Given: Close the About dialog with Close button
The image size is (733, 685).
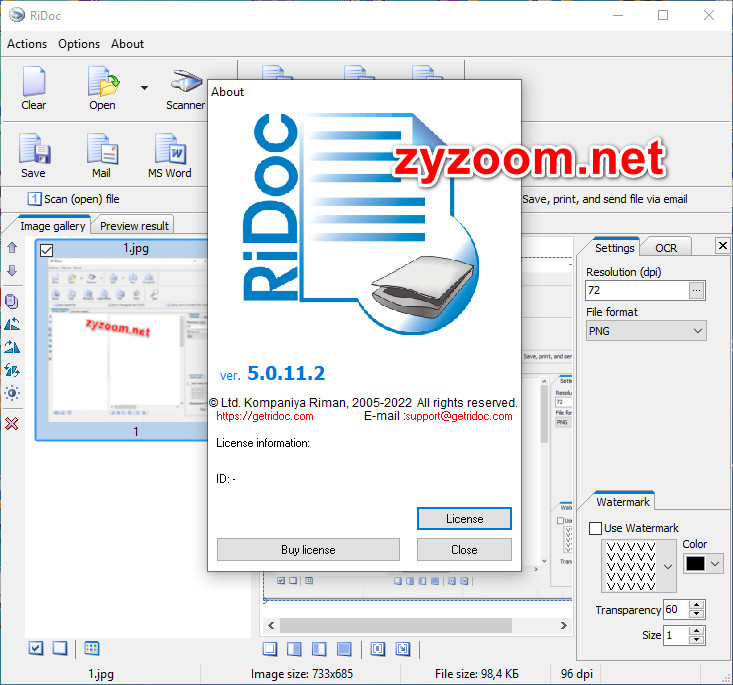Looking at the screenshot, I should click(464, 549).
